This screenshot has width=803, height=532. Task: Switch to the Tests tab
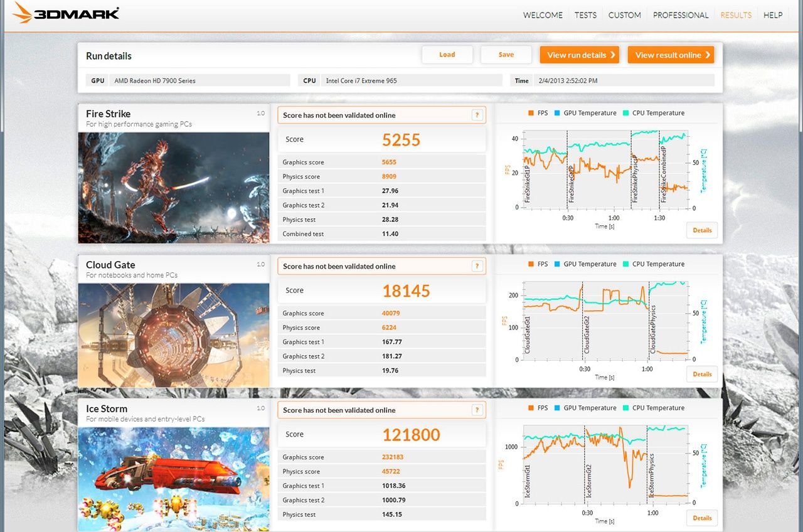tap(585, 15)
